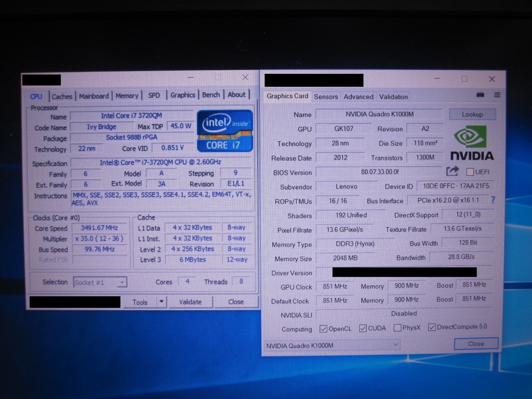The width and height of the screenshot is (532, 399).
Task: Click the Bus Interface value PCIe x16 2.0
Action: 448,200
